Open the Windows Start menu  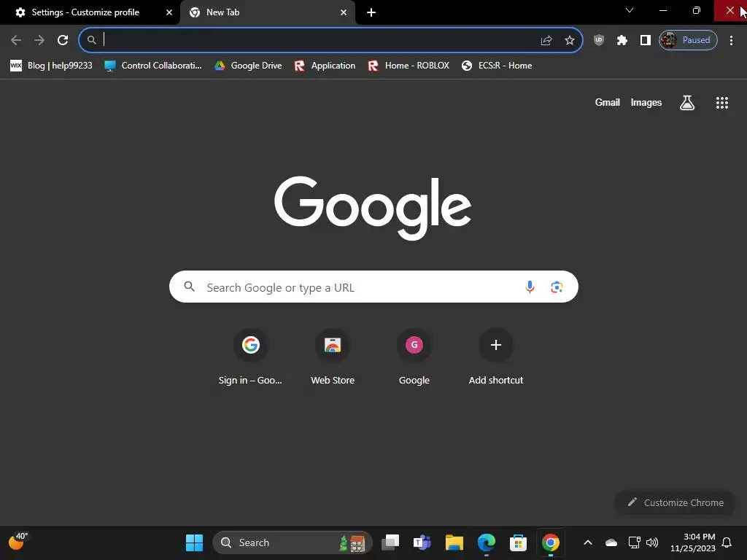(194, 542)
